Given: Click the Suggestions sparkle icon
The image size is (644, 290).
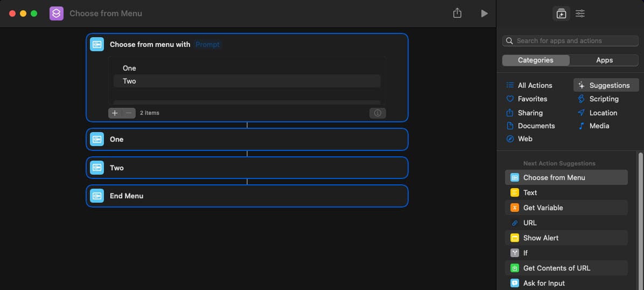Looking at the screenshot, I should pos(581,85).
